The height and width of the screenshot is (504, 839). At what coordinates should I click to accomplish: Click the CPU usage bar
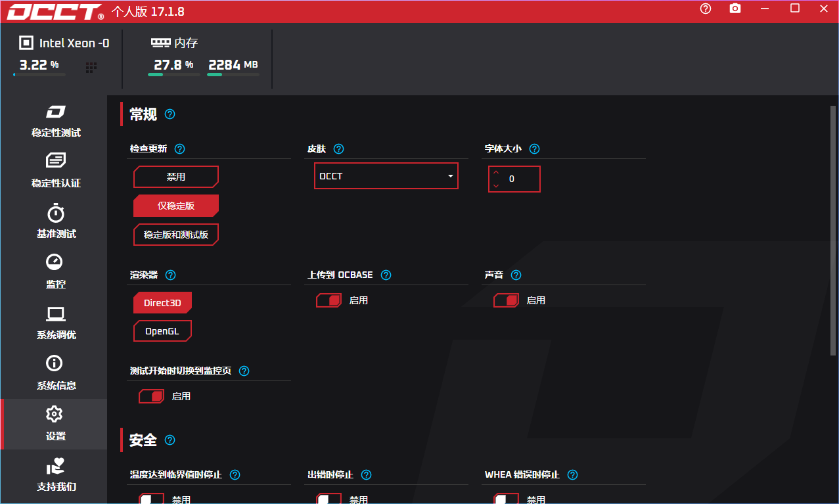pos(39,75)
